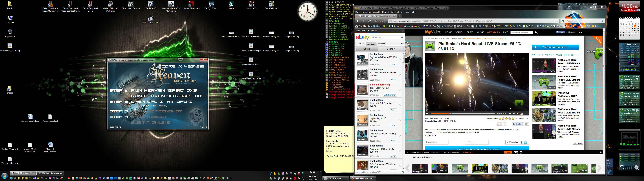This screenshot has height=181, width=644.
Task: Open PCGHX bookmark in bookmarks toolbar
Action: (527, 26)
